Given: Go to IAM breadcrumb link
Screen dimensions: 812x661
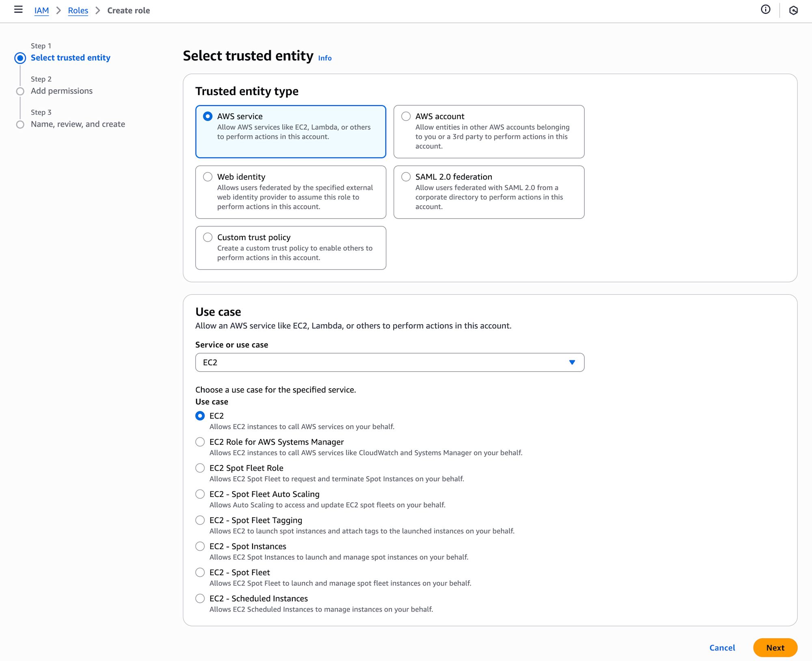Looking at the screenshot, I should (41, 11).
